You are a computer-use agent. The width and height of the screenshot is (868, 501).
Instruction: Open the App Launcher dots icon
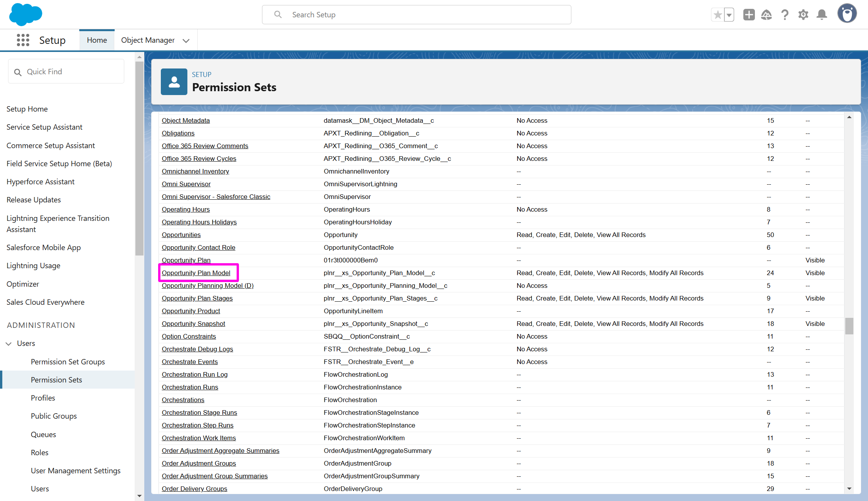click(x=23, y=40)
